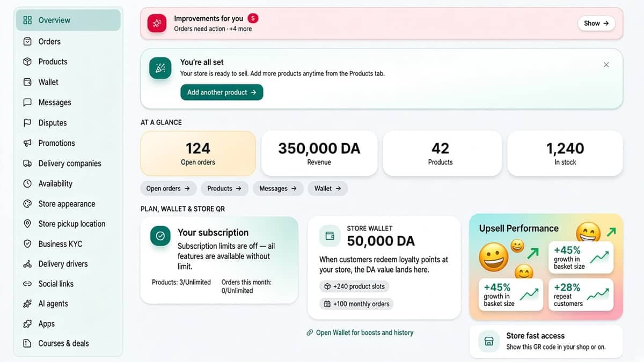Image resolution: width=644 pixels, height=362 pixels.
Task: Click the Store fast access shop icon
Action: point(489,341)
